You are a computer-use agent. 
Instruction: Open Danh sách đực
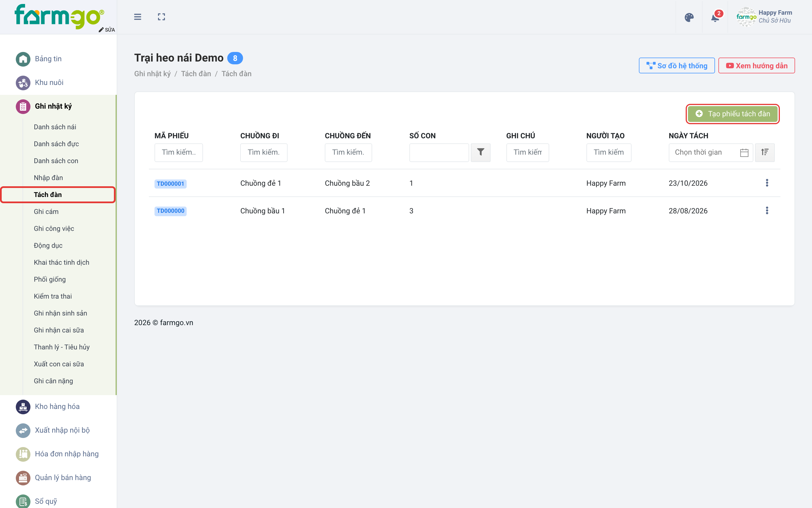tap(56, 144)
